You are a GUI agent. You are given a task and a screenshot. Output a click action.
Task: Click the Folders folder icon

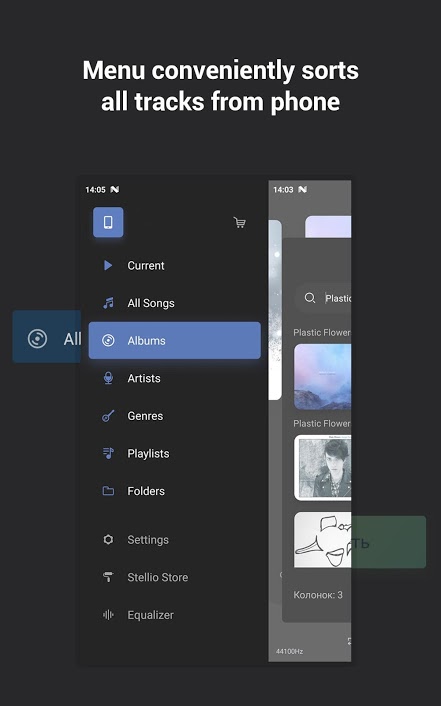(x=108, y=491)
